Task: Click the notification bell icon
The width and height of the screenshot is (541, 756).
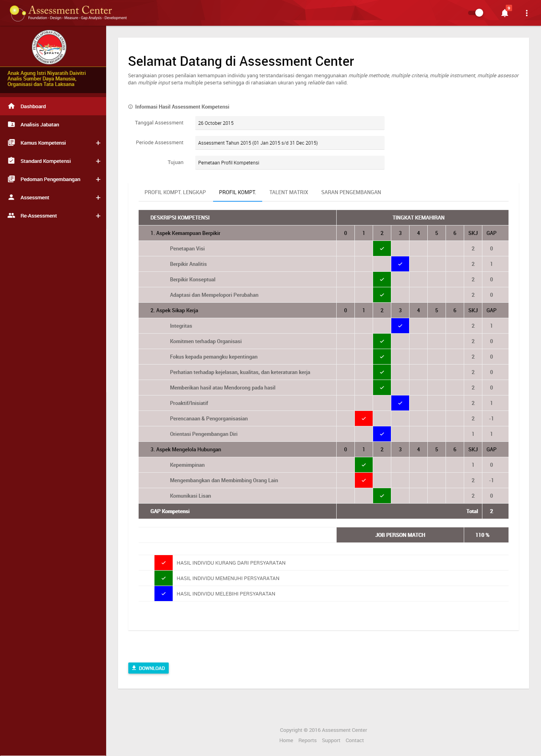Action: pos(505,13)
